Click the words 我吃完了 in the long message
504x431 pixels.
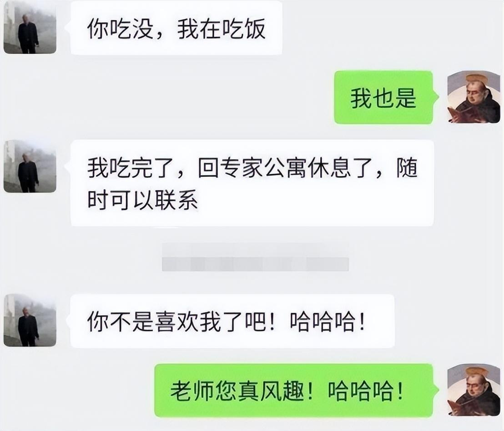click(131, 168)
